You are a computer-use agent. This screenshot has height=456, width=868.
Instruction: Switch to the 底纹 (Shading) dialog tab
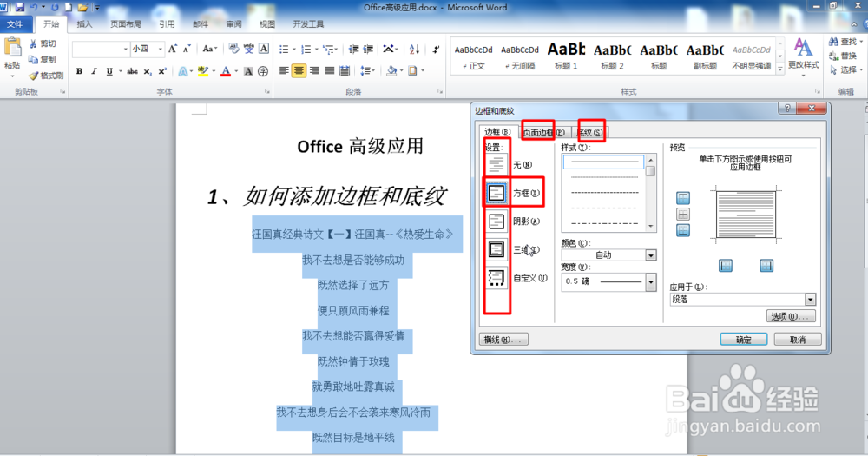pos(589,132)
